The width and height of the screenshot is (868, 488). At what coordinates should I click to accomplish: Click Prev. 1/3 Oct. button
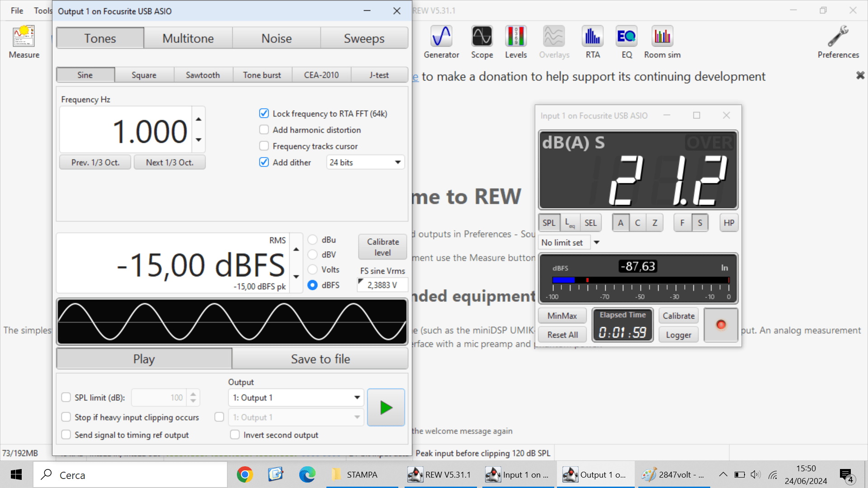pyautogui.click(x=95, y=162)
